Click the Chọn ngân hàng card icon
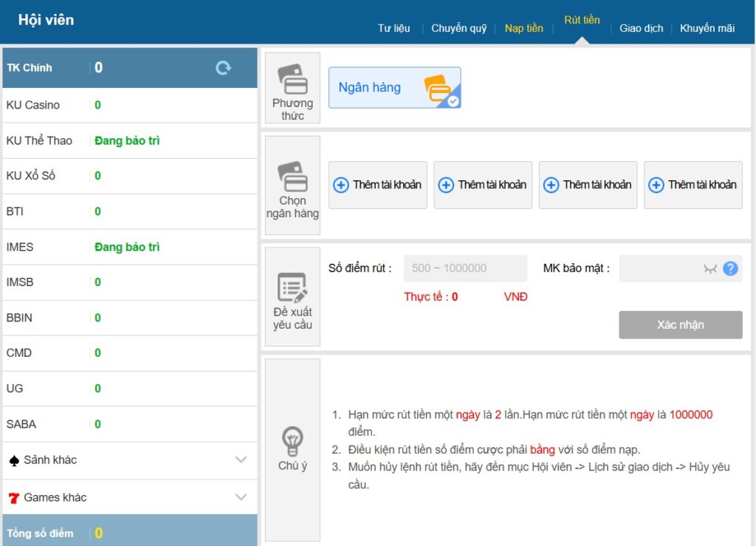The width and height of the screenshot is (756, 546). 292,176
